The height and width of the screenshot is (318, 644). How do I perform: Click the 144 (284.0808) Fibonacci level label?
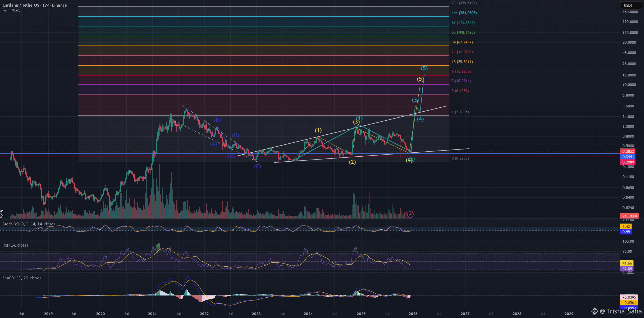tap(464, 13)
